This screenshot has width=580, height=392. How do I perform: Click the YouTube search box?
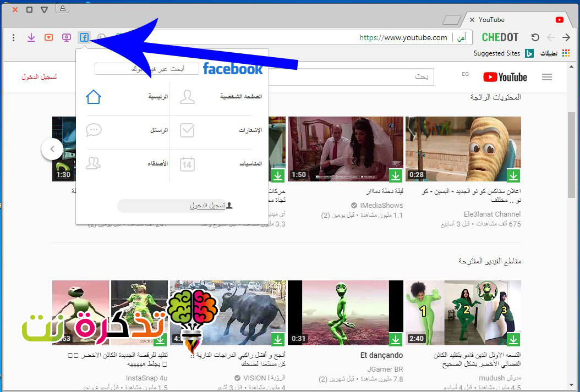click(x=352, y=77)
